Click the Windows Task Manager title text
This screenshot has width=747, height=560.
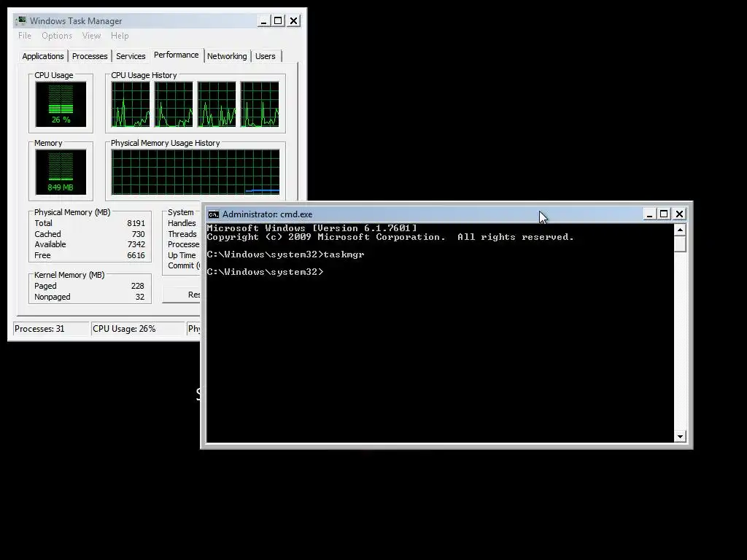click(76, 21)
